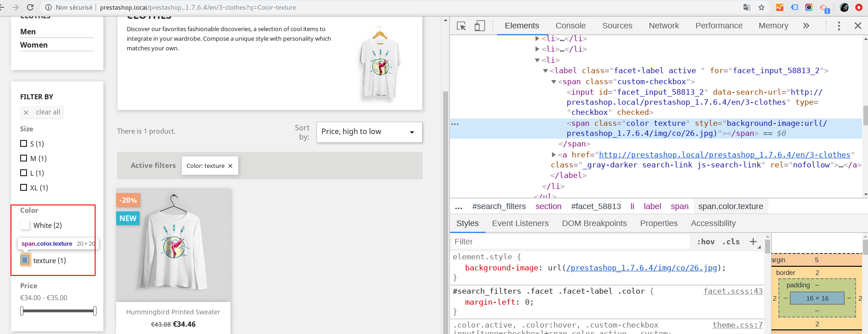The width and height of the screenshot is (868, 334).
Task: Open the Accessibility pane tab
Action: [x=713, y=223]
